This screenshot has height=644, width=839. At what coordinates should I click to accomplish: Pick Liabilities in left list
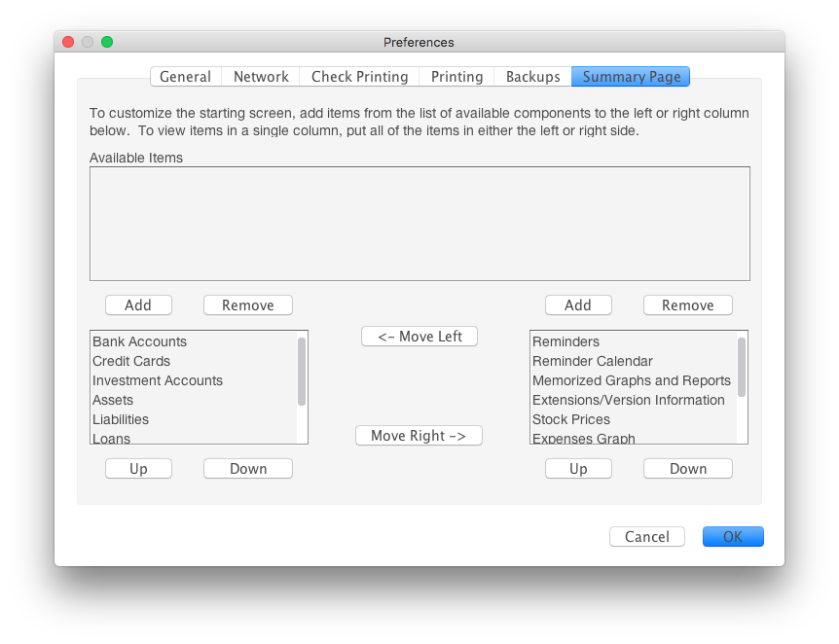[194, 419]
